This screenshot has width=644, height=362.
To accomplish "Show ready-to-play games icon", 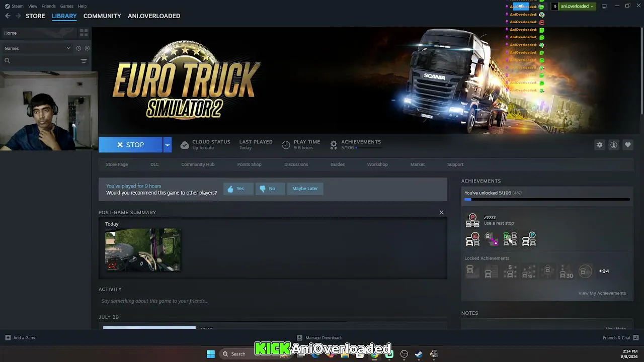I will [87, 48].
